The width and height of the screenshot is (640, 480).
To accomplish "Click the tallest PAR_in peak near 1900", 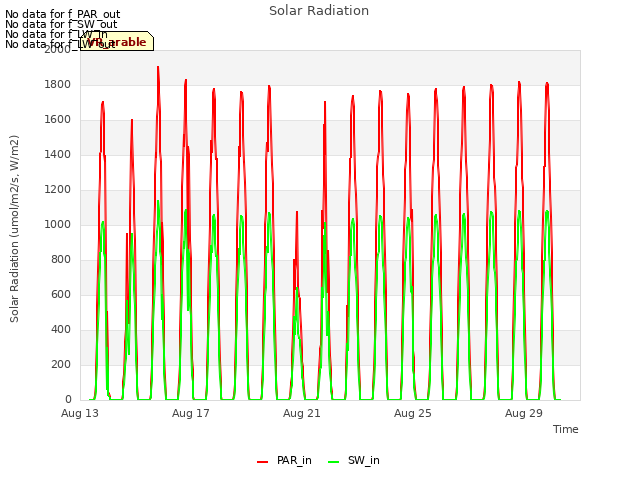I will 158,68.
